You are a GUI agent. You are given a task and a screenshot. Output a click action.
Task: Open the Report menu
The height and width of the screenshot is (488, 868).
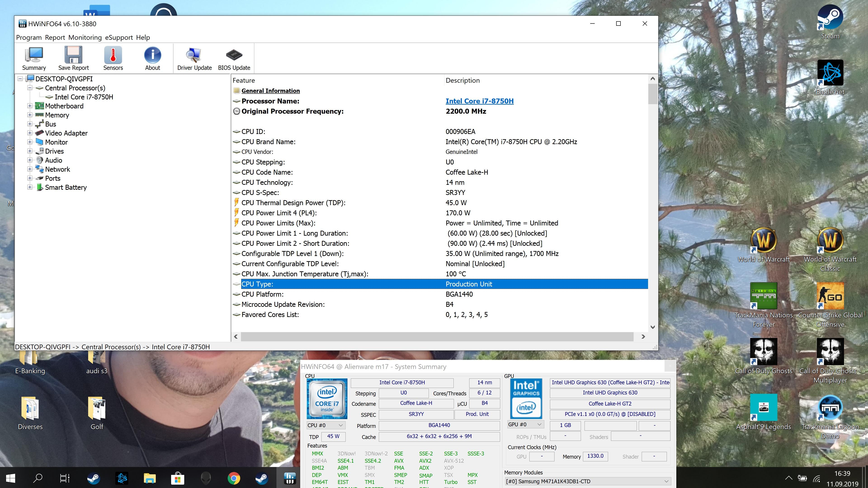[x=54, y=37]
